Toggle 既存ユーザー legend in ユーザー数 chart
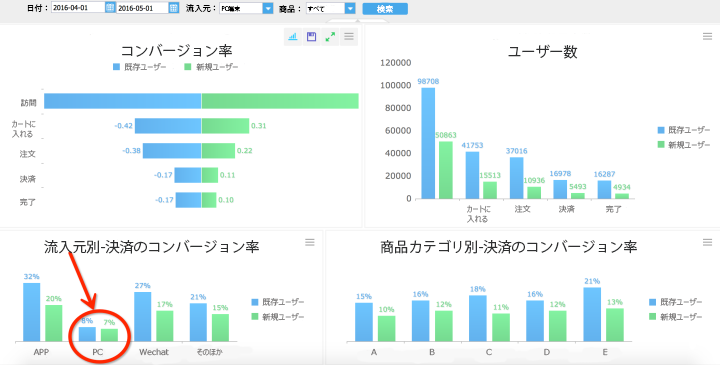Viewport: 720px width, 365px height. (684, 130)
